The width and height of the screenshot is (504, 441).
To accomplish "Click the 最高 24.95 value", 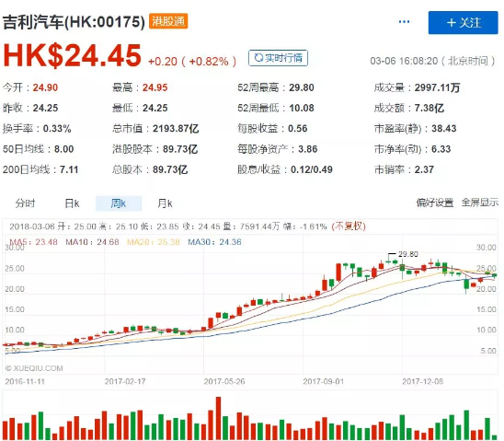I will point(155,87).
